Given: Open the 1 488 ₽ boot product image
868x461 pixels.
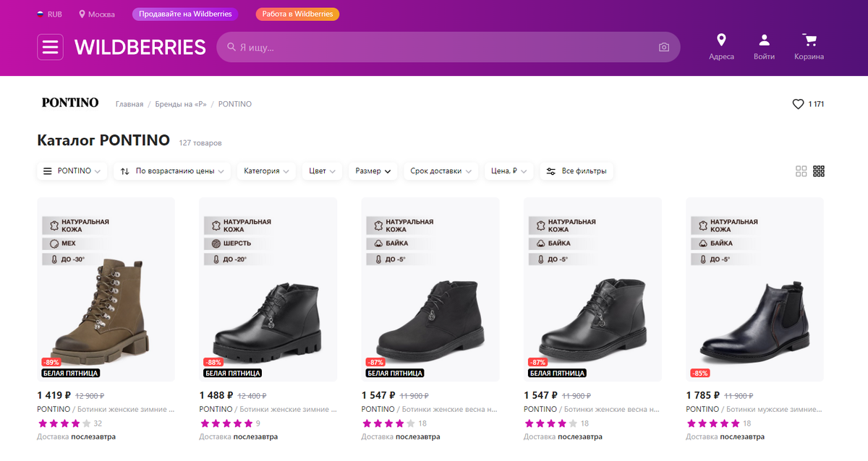Looking at the screenshot, I should [x=268, y=289].
